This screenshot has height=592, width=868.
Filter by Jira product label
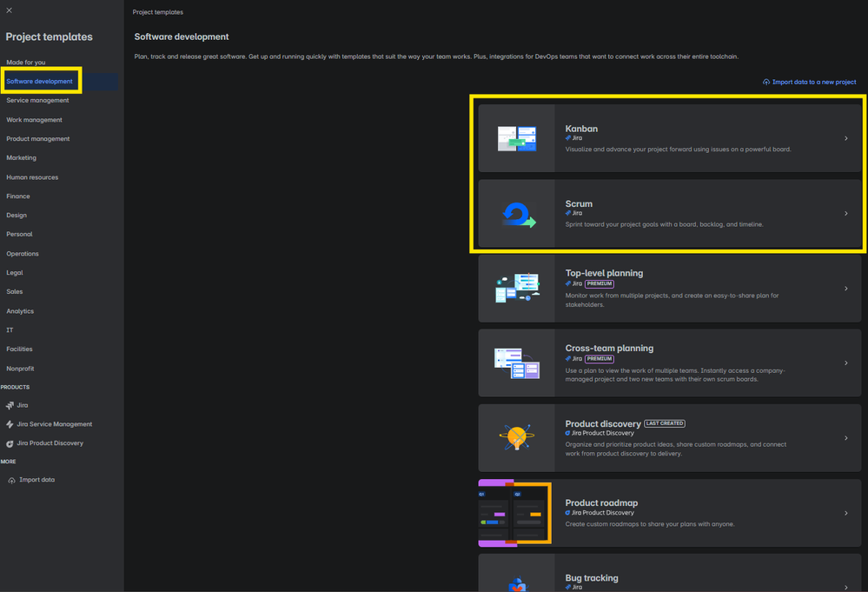22,405
